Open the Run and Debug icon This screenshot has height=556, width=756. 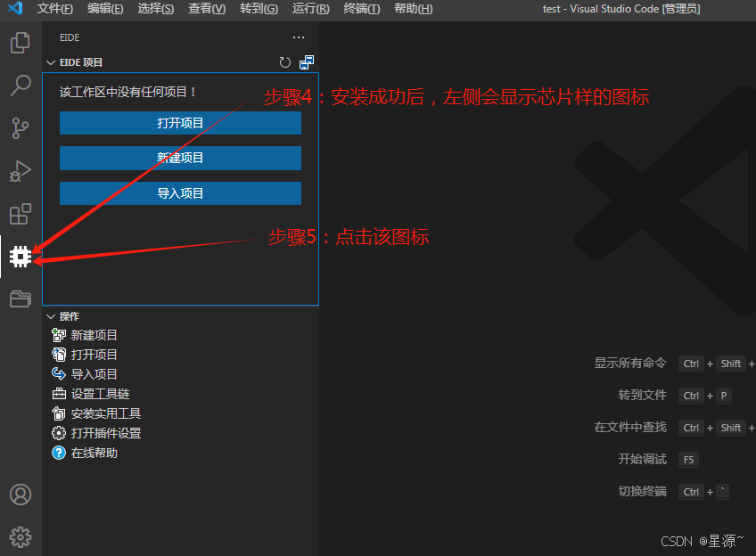(21, 171)
